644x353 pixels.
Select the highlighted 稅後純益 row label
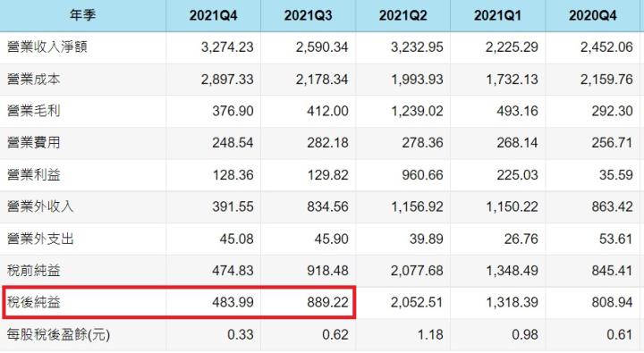point(34,303)
